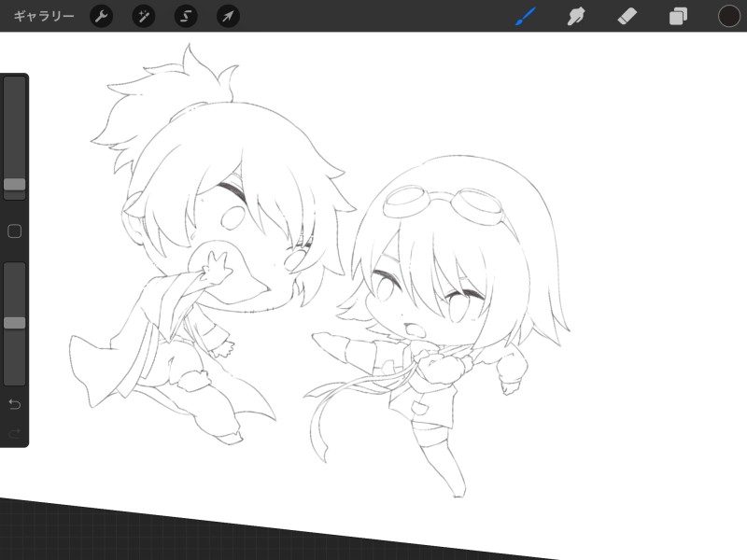
Task: Open the Actions wrench menu
Action: (x=102, y=16)
